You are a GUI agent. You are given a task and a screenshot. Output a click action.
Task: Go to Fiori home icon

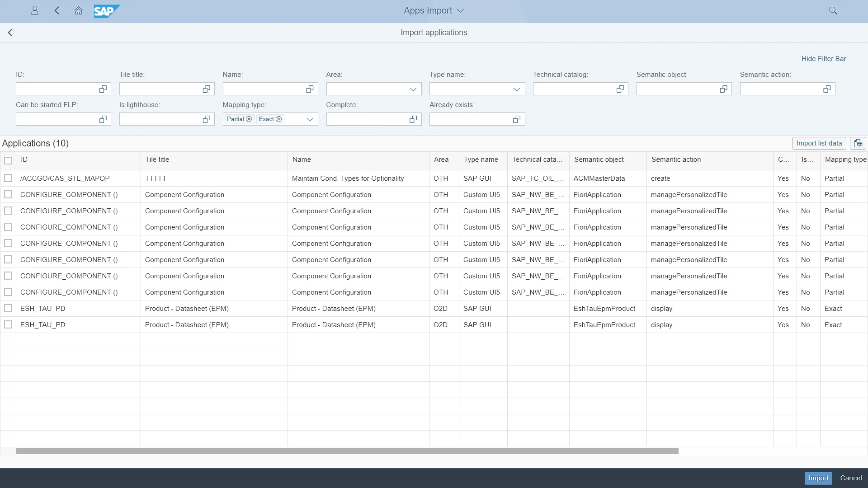pos(79,10)
